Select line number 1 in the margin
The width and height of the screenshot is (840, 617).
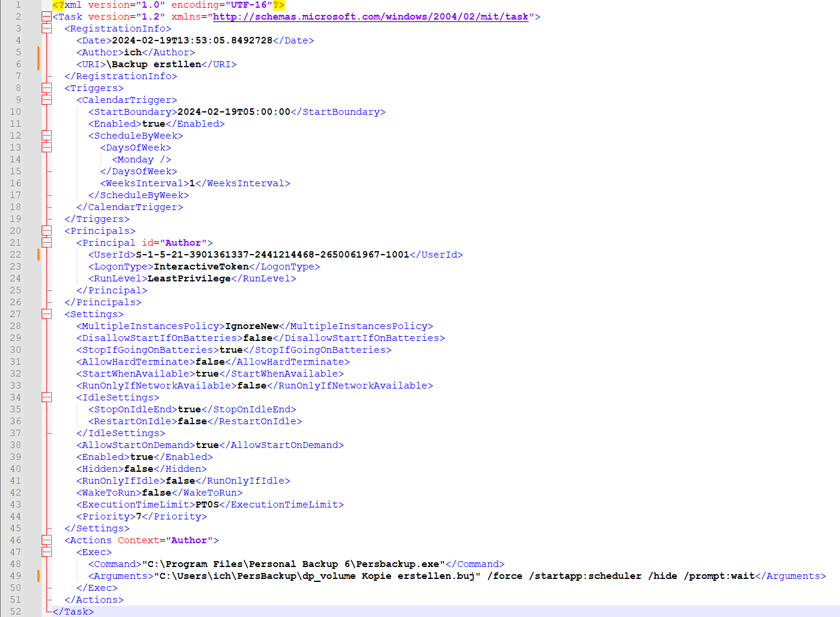[x=18, y=5]
